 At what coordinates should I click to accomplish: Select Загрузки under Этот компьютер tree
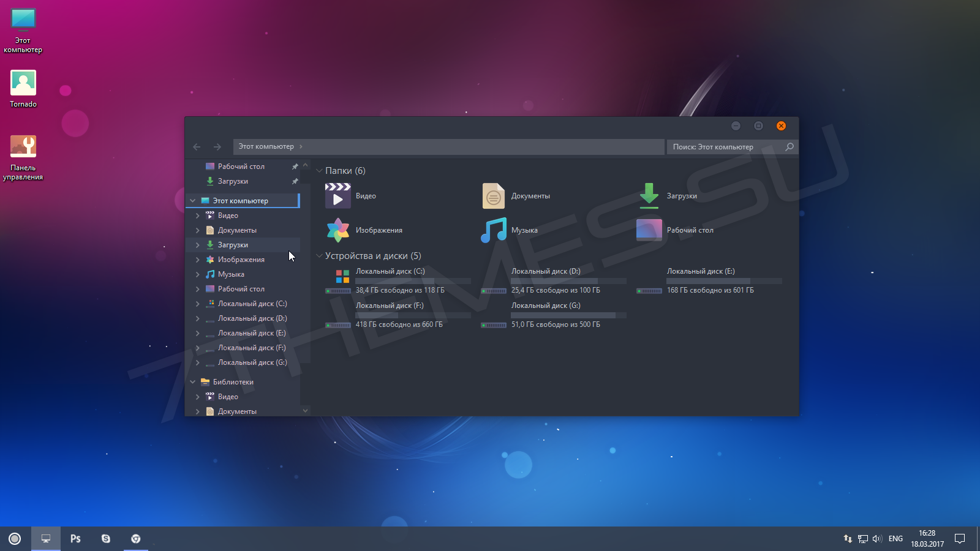coord(233,245)
